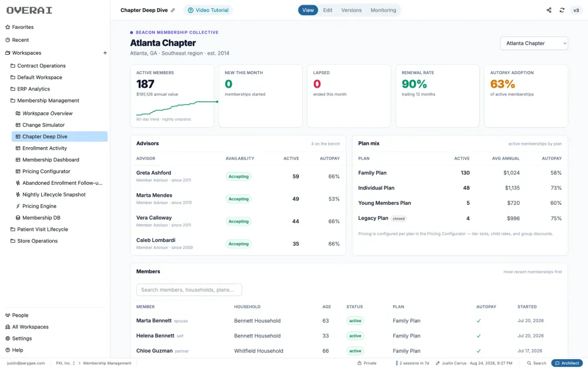This screenshot has height=368, width=588.
Task: Launch the Video Tutorial
Action: [208, 10]
